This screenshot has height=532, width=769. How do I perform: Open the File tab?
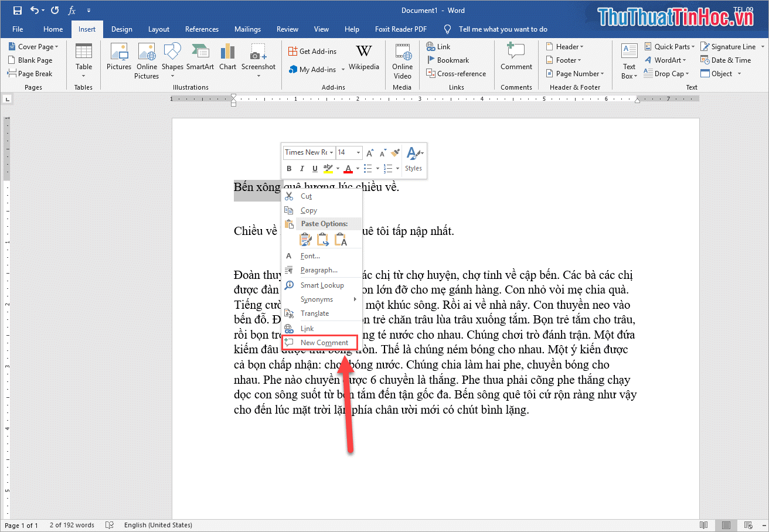(18, 29)
